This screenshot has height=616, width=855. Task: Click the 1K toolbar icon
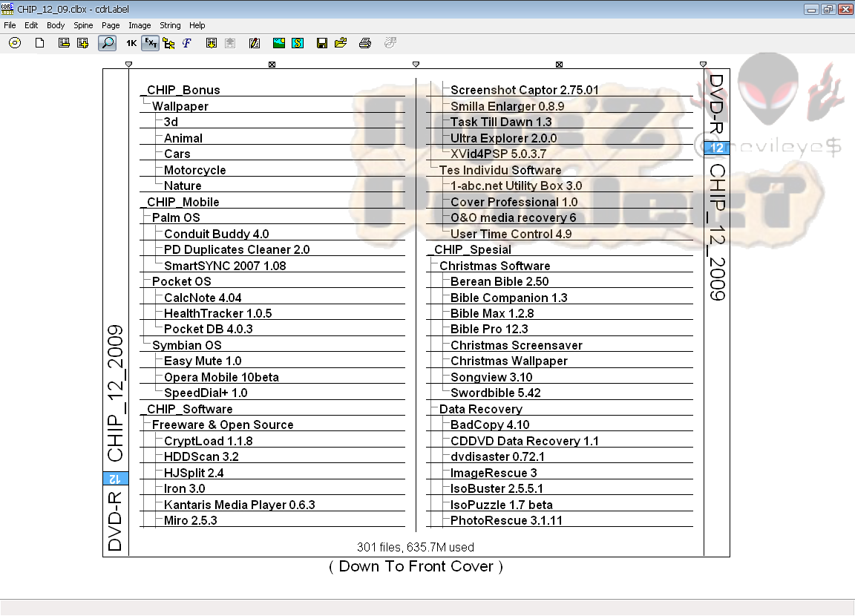point(131,43)
